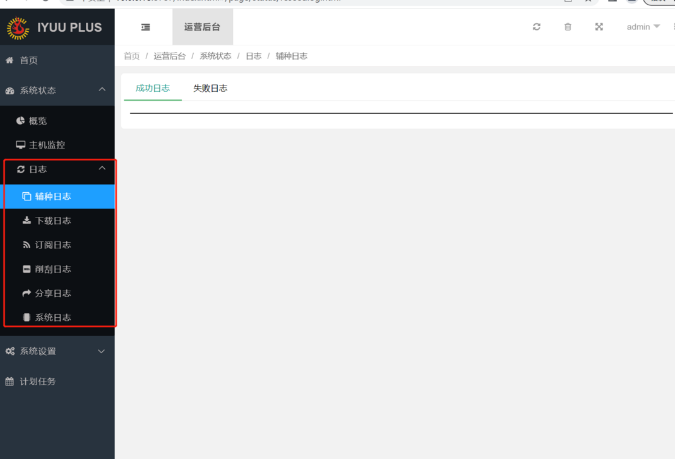The height and width of the screenshot is (459, 683).
Task: Click the RSS icon beside 订阅日志
Action: 27,245
